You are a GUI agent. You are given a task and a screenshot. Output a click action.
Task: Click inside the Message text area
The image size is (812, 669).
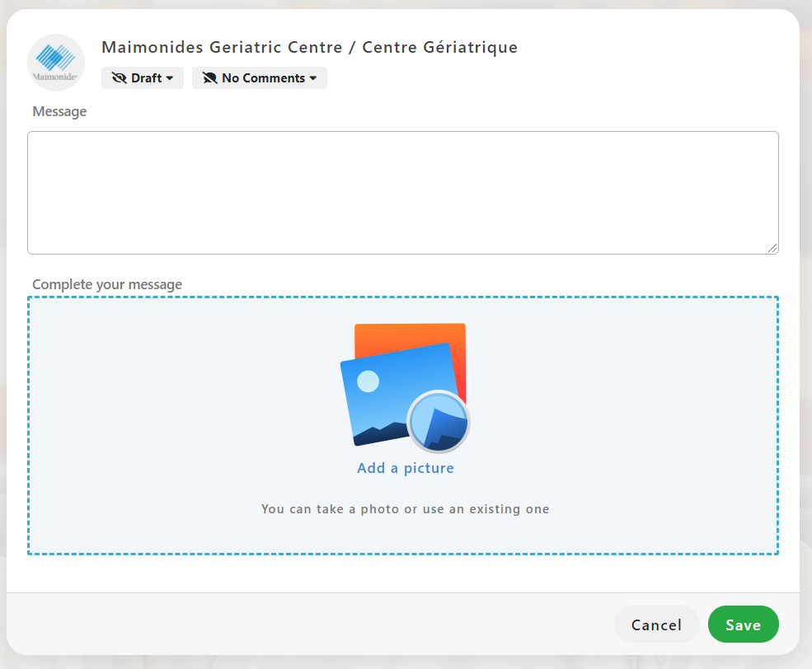click(402, 192)
